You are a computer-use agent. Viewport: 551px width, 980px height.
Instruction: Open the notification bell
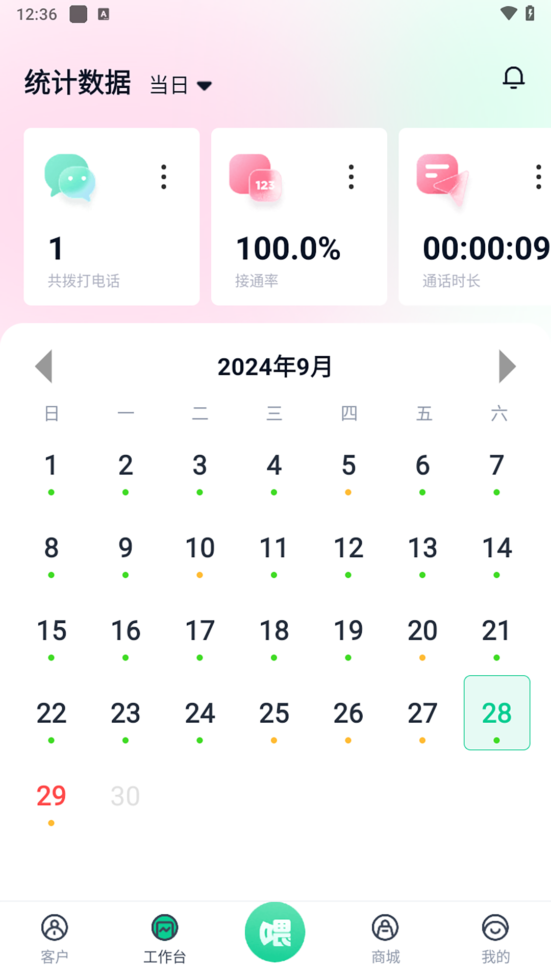[x=513, y=78]
